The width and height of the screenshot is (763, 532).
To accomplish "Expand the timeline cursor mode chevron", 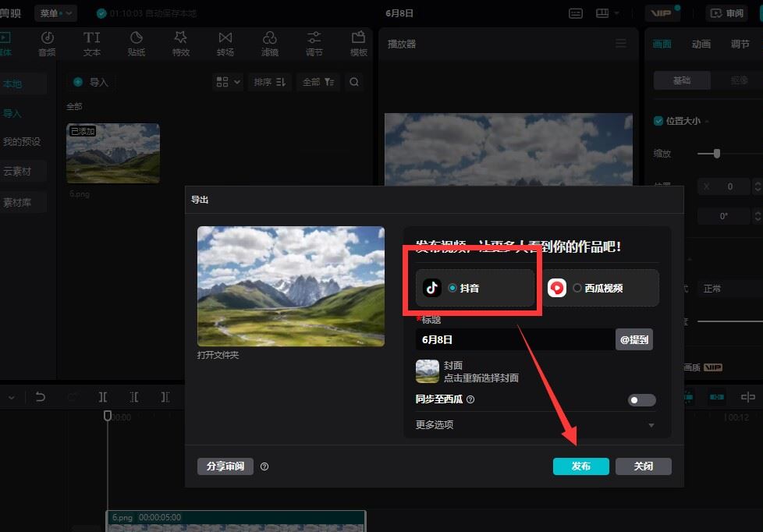I will point(12,398).
